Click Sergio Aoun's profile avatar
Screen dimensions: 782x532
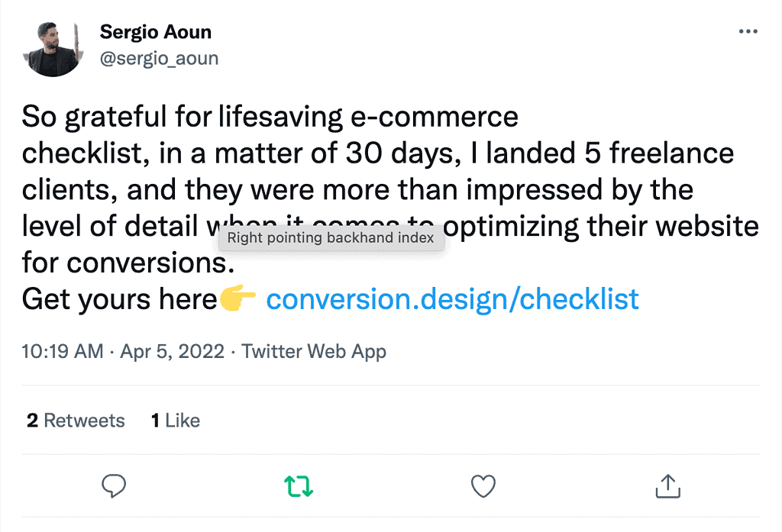click(53, 47)
